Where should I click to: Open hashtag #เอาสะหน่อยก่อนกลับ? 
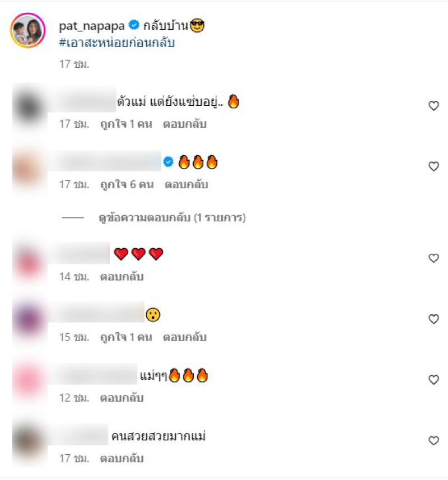point(117,43)
